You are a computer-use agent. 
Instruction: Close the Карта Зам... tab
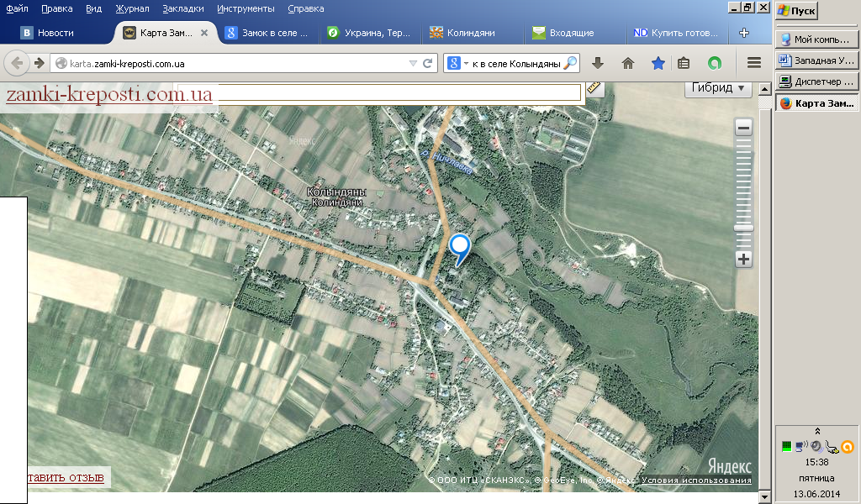204,33
